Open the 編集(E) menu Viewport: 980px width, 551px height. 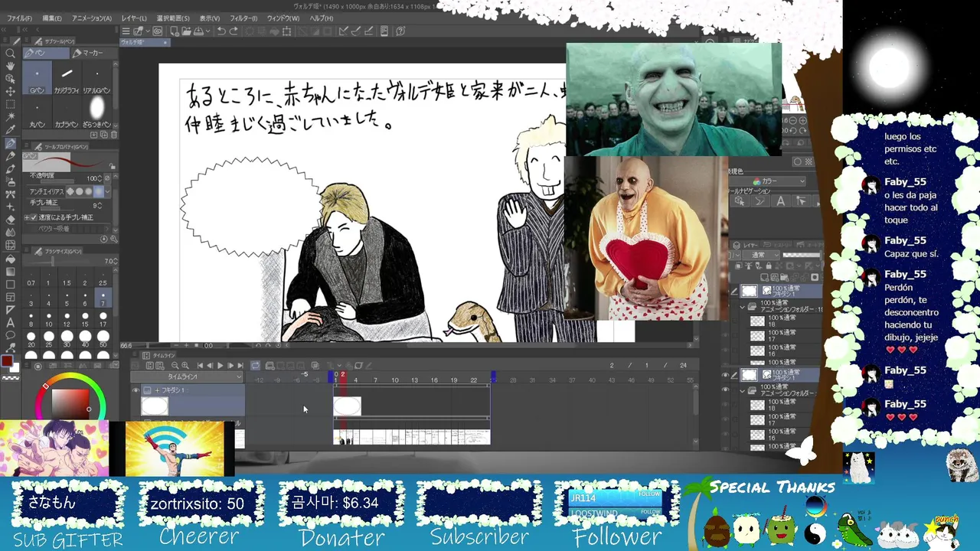coord(52,18)
